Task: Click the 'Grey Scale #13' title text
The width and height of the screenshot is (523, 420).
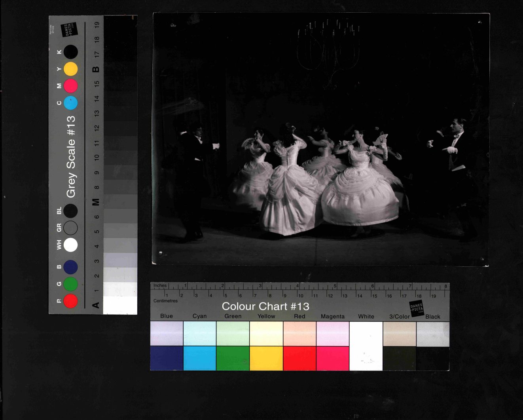Action: click(x=71, y=157)
